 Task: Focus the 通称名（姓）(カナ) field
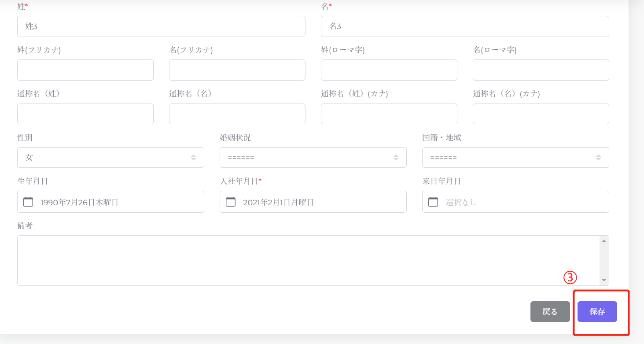tap(389, 114)
